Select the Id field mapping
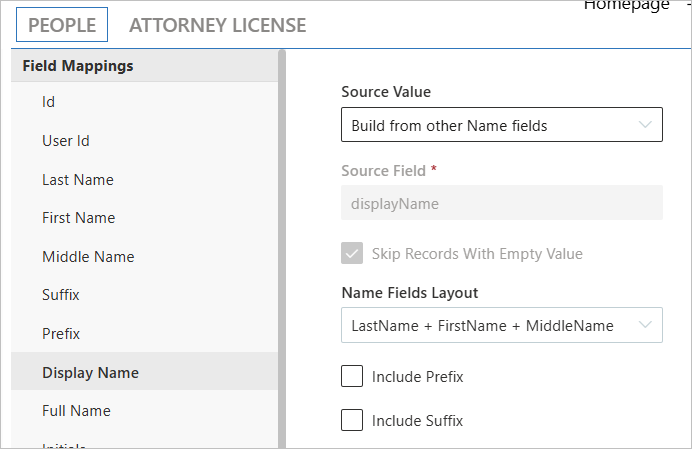 [144, 102]
